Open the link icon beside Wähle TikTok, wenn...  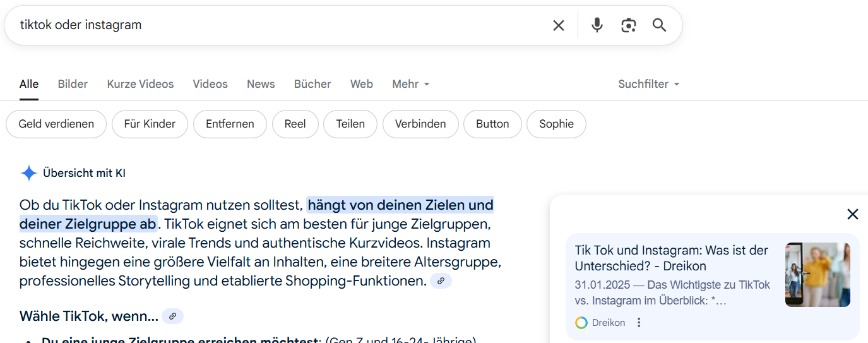point(172,316)
